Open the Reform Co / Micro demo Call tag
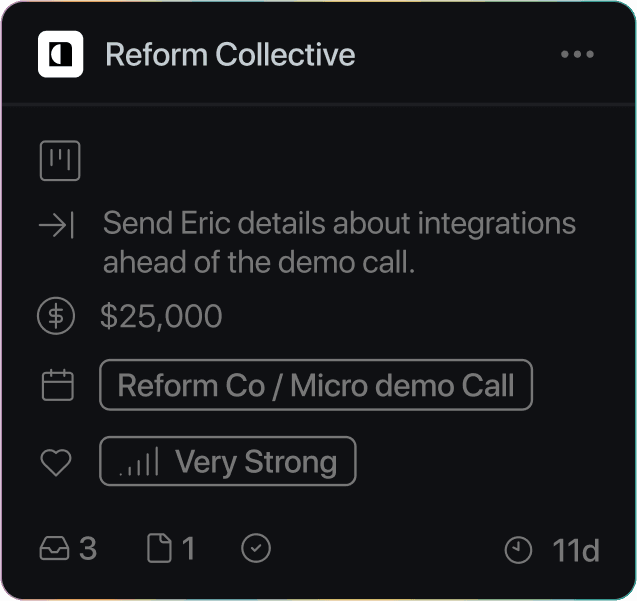 point(316,386)
